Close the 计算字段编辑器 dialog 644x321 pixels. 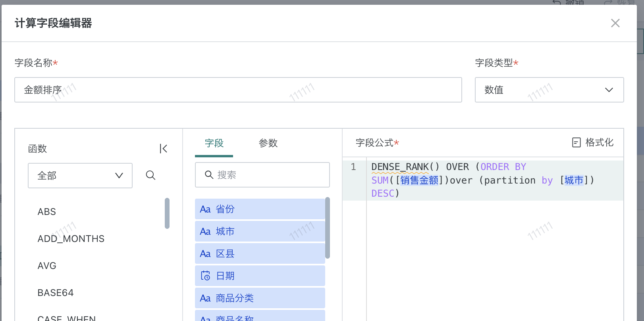[615, 23]
